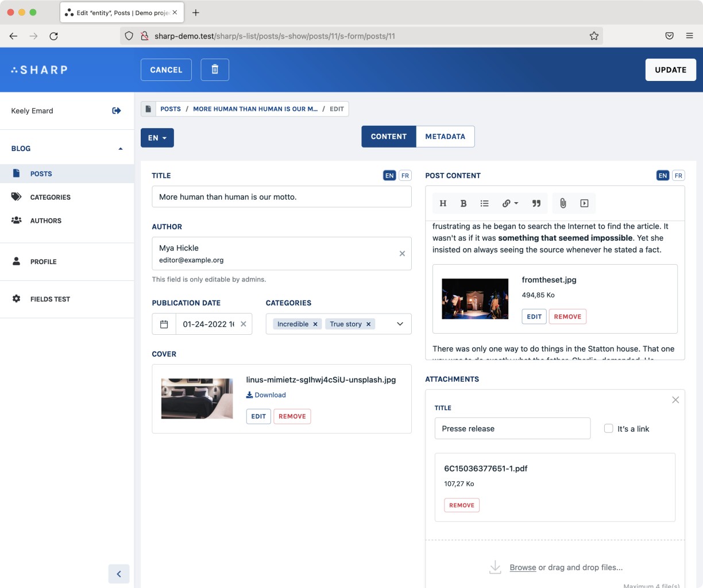Open the EN language dropdown
The width and height of the screenshot is (703, 588).
(157, 138)
